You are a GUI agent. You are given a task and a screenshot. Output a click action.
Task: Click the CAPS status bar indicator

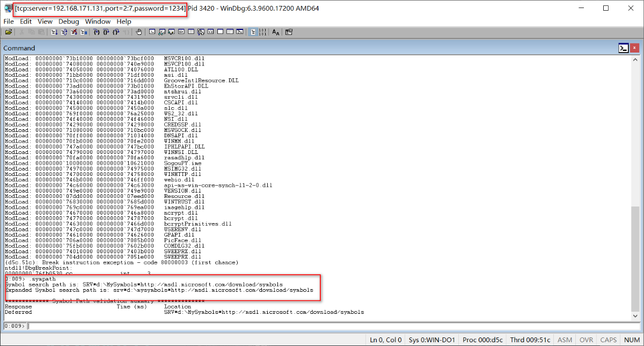[x=608, y=340]
